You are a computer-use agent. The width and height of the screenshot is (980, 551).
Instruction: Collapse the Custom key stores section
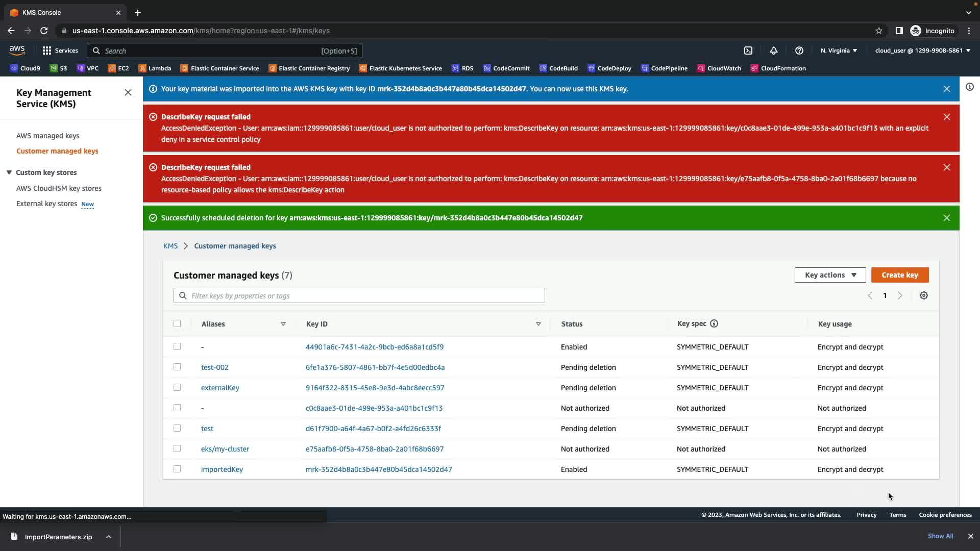pyautogui.click(x=9, y=172)
